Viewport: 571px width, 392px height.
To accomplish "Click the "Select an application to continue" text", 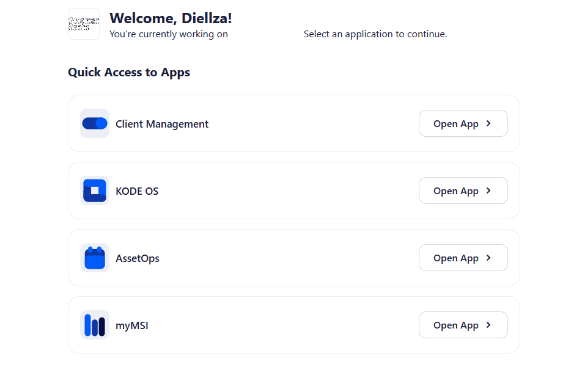I will point(375,34).
